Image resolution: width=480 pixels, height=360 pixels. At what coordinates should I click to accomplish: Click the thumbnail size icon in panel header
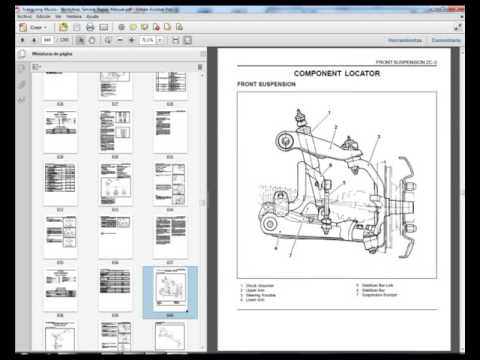(x=200, y=67)
